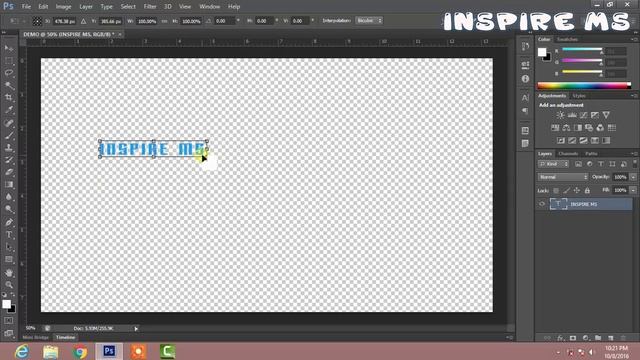Add Curves adjustment
Image resolution: width=640 pixels, height=360 pixels.
[584, 115]
